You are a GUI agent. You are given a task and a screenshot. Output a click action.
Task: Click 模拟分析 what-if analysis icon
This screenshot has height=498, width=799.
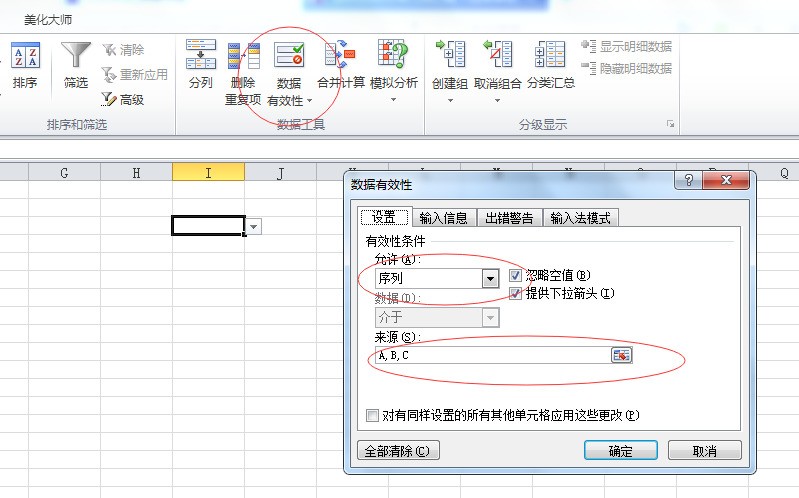point(393,54)
